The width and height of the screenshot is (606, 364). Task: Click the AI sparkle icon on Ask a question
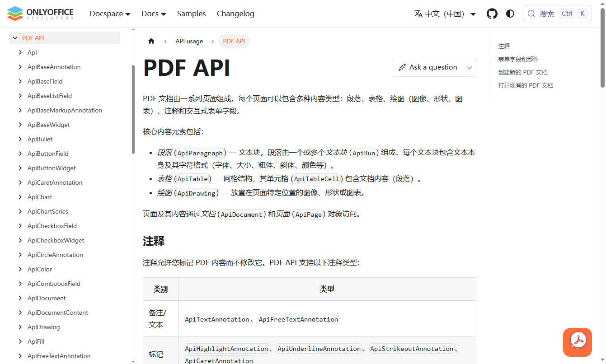(x=402, y=67)
